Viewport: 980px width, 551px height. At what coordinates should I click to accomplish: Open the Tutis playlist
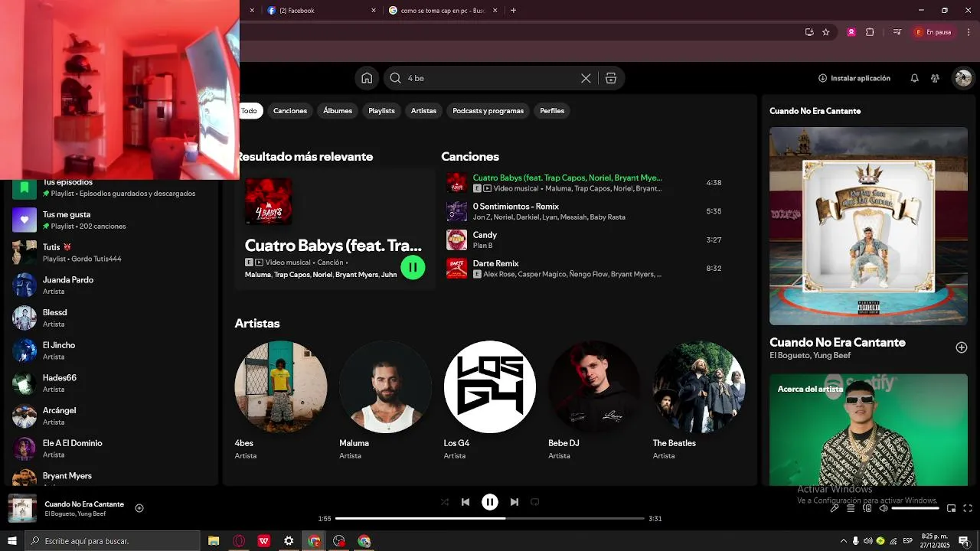(112, 253)
